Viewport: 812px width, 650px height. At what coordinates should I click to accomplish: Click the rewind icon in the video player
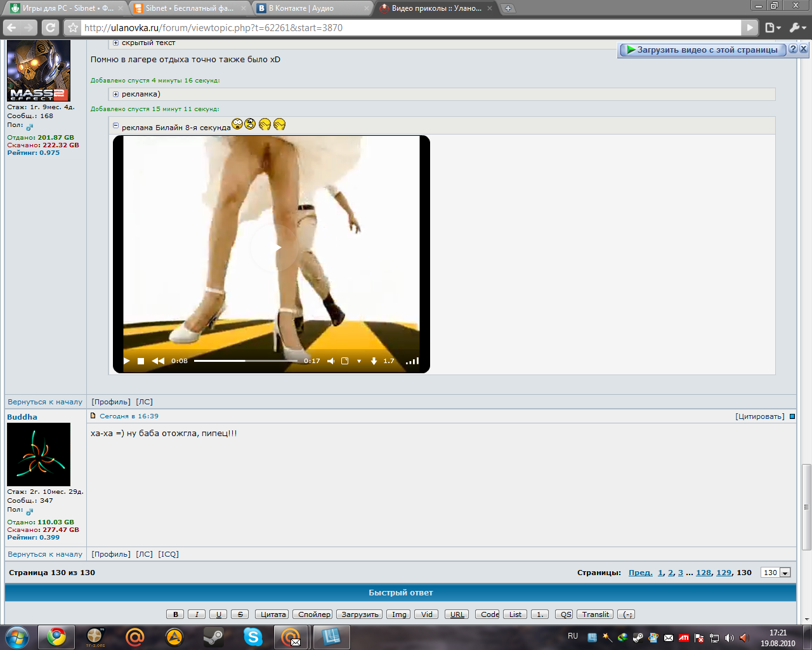[x=158, y=361]
